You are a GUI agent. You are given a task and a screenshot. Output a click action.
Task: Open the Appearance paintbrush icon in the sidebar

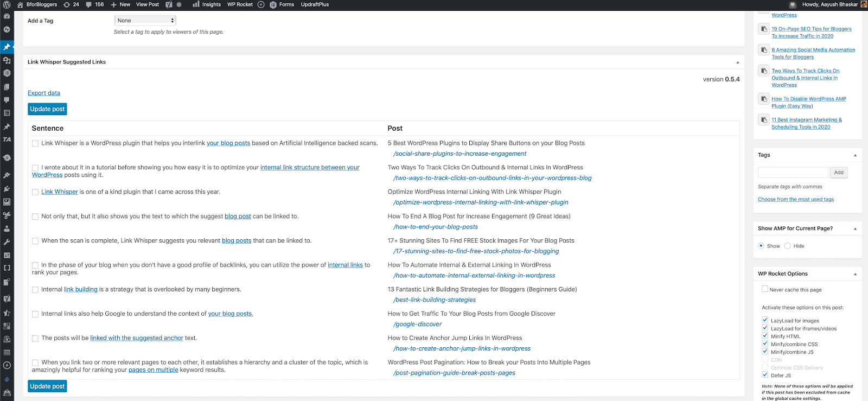point(7,175)
